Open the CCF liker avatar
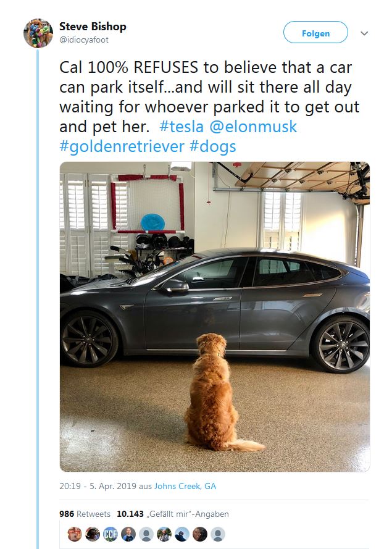Viewport: 392px width, 549px height. 111,534
